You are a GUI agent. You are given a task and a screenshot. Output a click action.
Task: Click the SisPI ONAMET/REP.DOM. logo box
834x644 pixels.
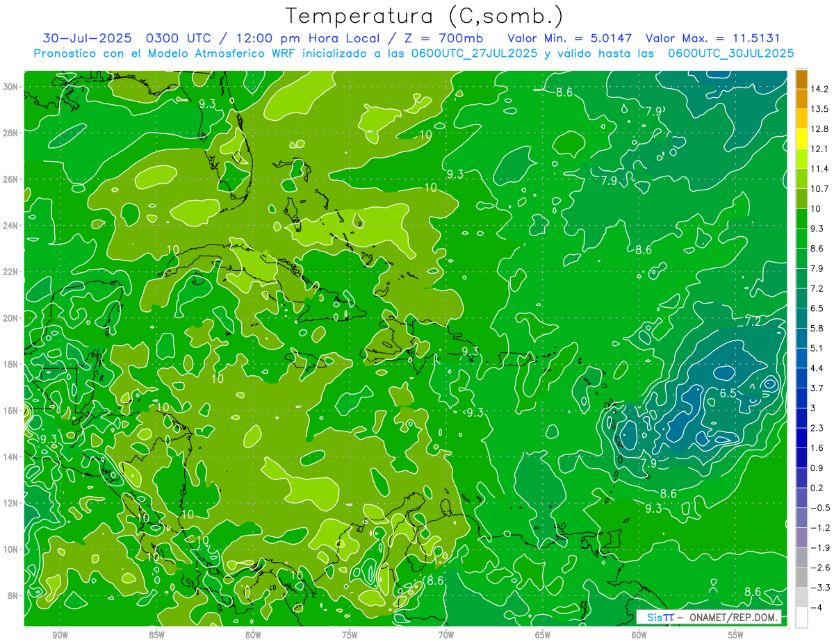709,617
